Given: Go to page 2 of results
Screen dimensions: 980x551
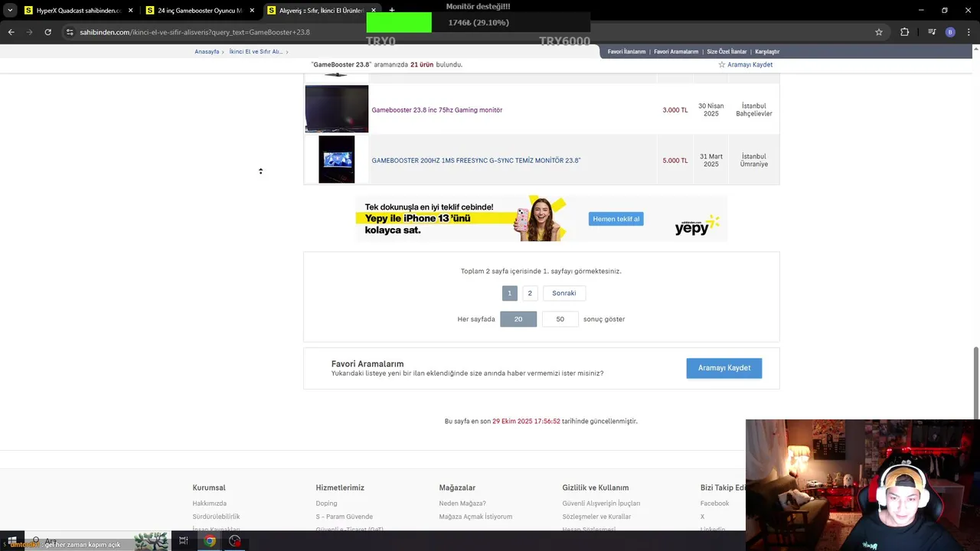Looking at the screenshot, I should pyautogui.click(x=530, y=293).
